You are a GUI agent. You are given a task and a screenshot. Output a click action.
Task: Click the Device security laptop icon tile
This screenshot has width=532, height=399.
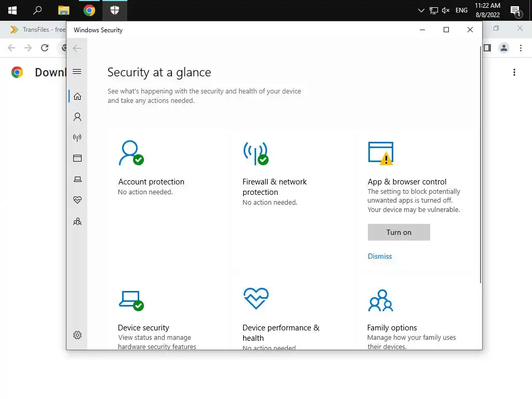pos(131,301)
